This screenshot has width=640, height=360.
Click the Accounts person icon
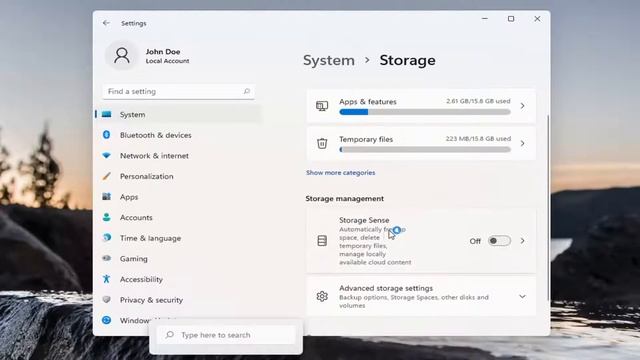(x=107, y=217)
